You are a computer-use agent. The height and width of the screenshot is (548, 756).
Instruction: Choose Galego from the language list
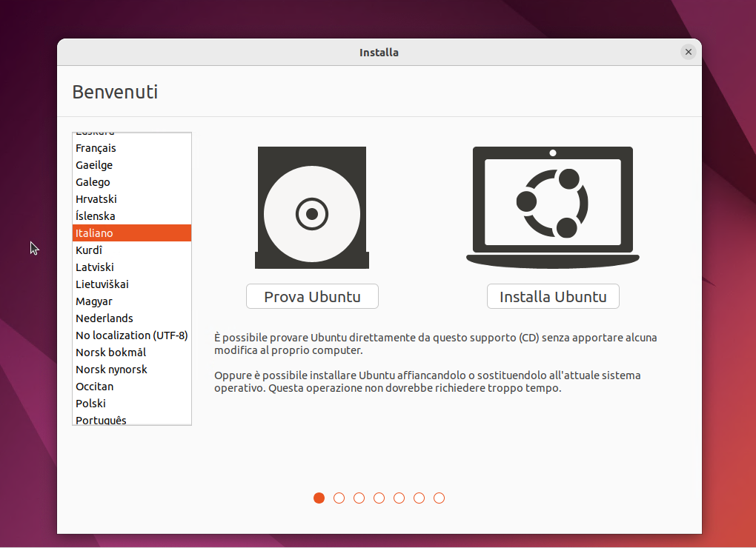pos(132,182)
